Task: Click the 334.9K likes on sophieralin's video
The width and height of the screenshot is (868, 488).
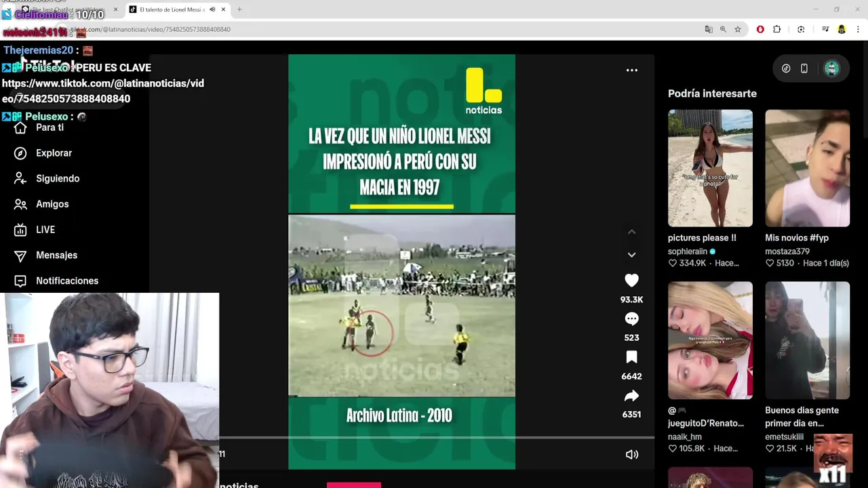Action: point(687,263)
